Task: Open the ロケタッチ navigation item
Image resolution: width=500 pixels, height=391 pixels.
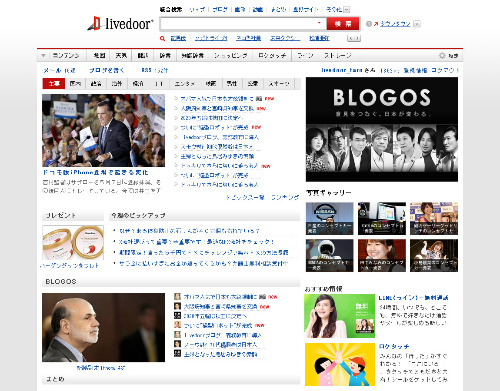Action: click(272, 56)
